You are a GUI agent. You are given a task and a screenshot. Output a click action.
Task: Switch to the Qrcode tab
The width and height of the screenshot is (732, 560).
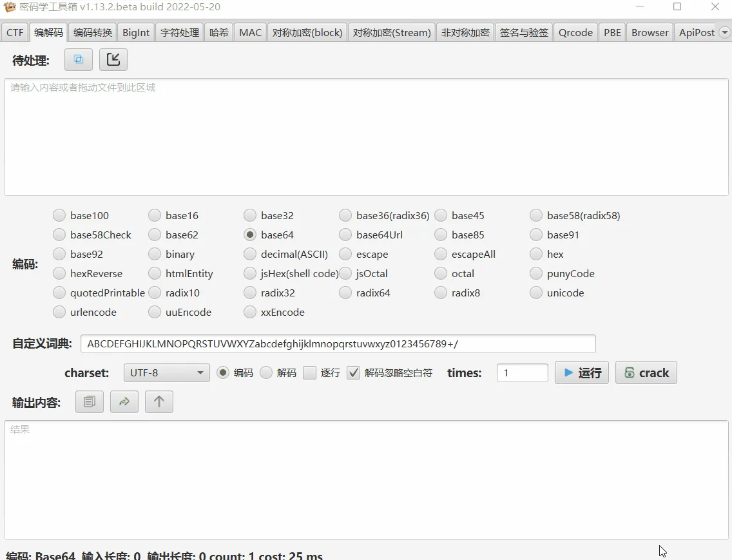[575, 33]
